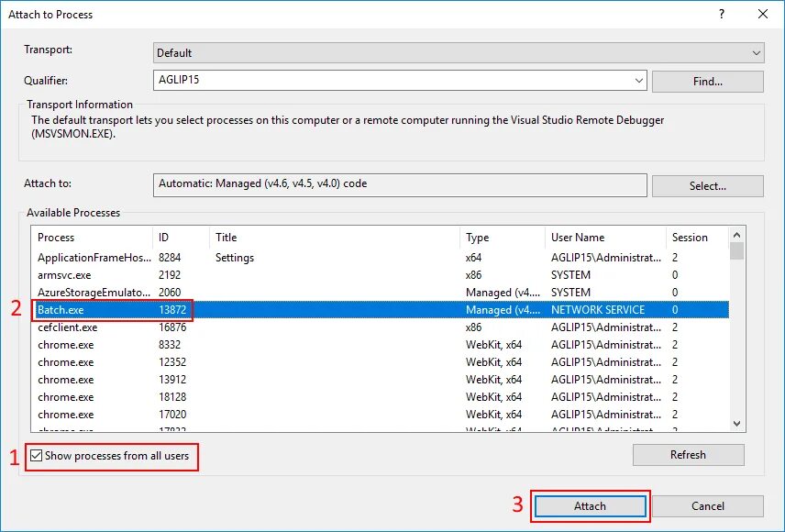
Task: Click the Cancel button
Action: (707, 506)
